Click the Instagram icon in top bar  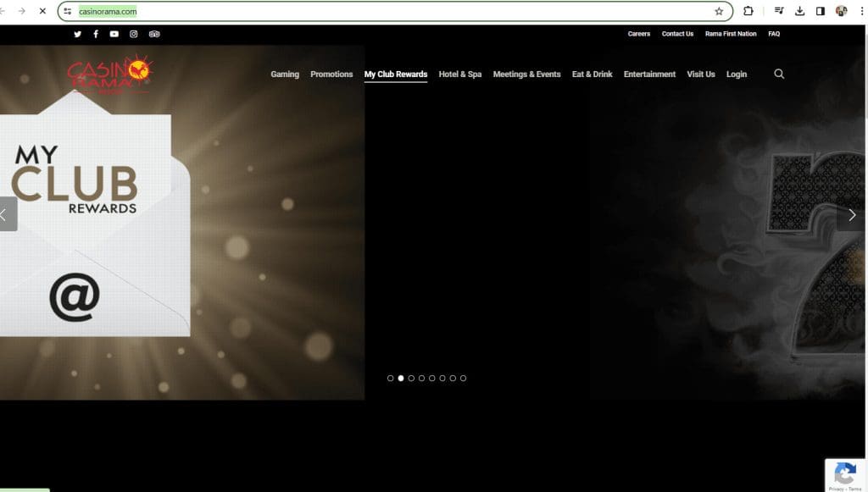134,34
